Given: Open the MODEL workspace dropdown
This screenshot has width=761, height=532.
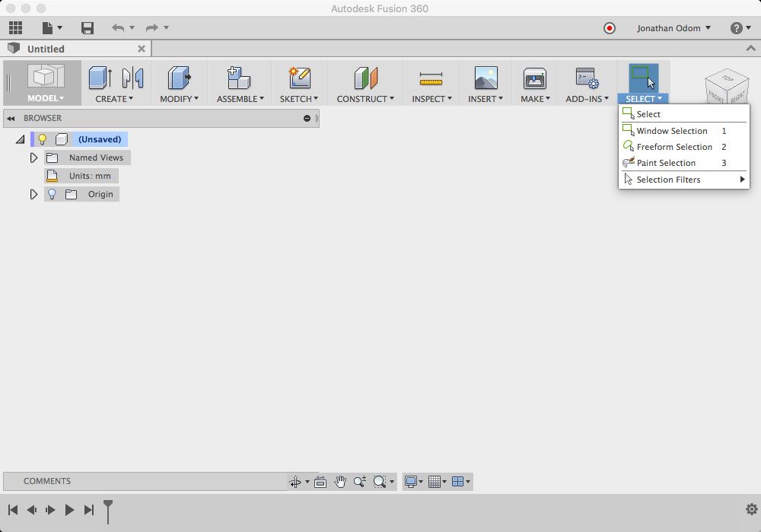Looking at the screenshot, I should tap(46, 98).
